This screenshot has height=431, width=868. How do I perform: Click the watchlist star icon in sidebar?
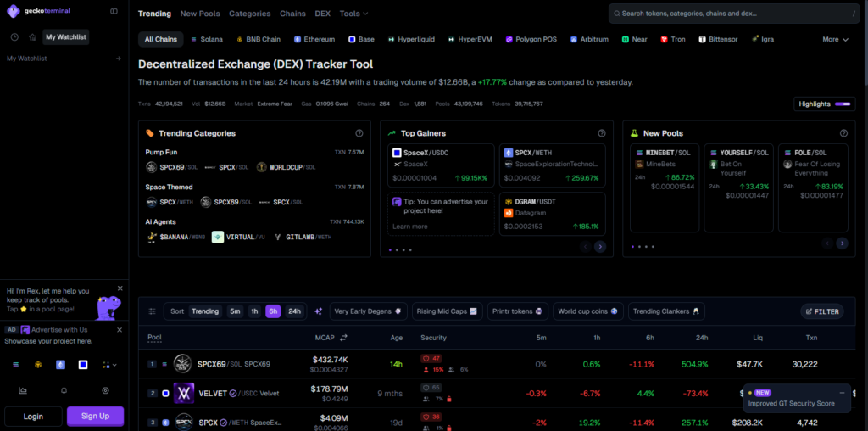(x=33, y=37)
